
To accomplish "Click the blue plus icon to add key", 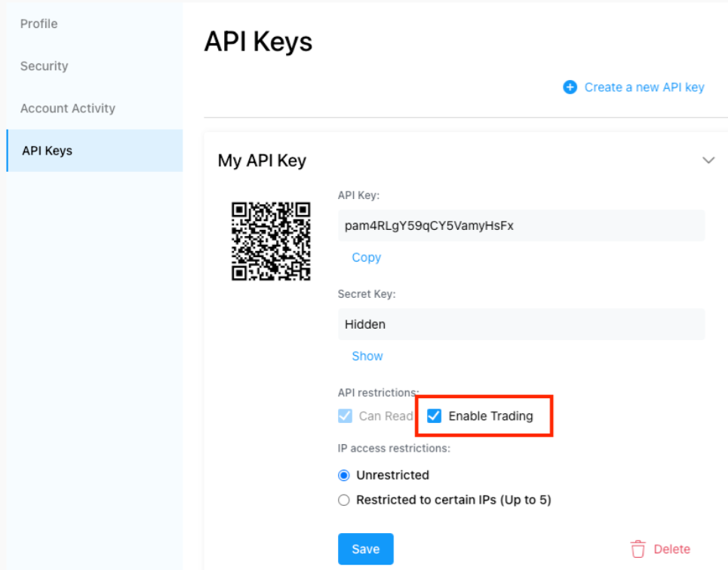I will [x=570, y=87].
